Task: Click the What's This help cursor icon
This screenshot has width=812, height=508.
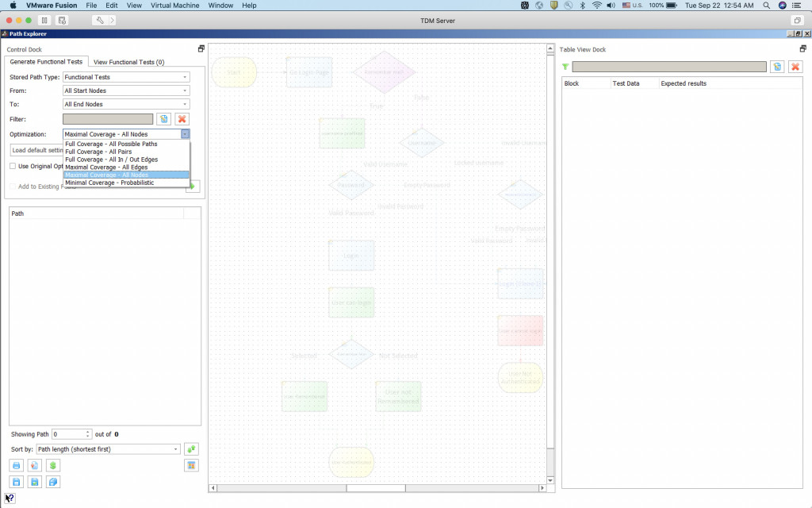Action: point(10,498)
